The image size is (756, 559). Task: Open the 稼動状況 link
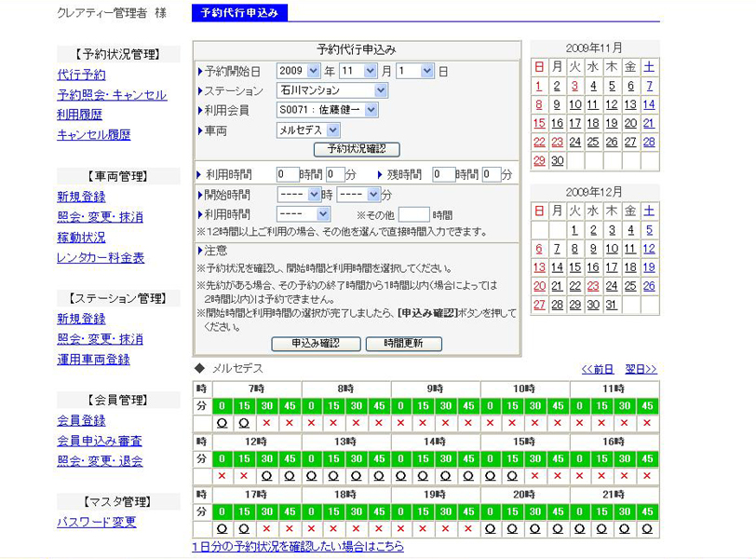81,238
